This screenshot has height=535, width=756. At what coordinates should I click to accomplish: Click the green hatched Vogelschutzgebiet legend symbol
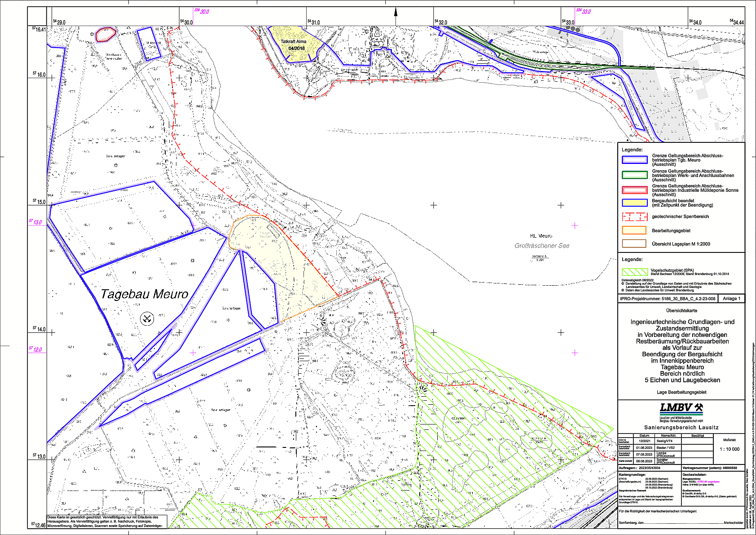tap(634, 272)
